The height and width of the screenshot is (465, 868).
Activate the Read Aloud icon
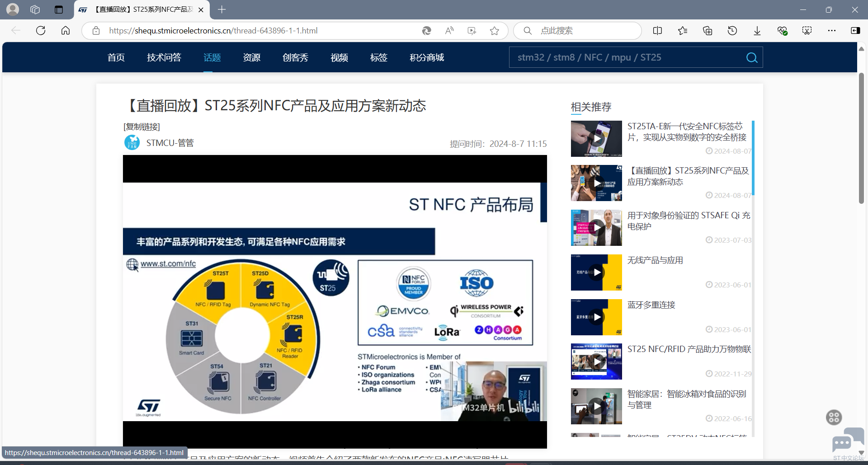449,30
